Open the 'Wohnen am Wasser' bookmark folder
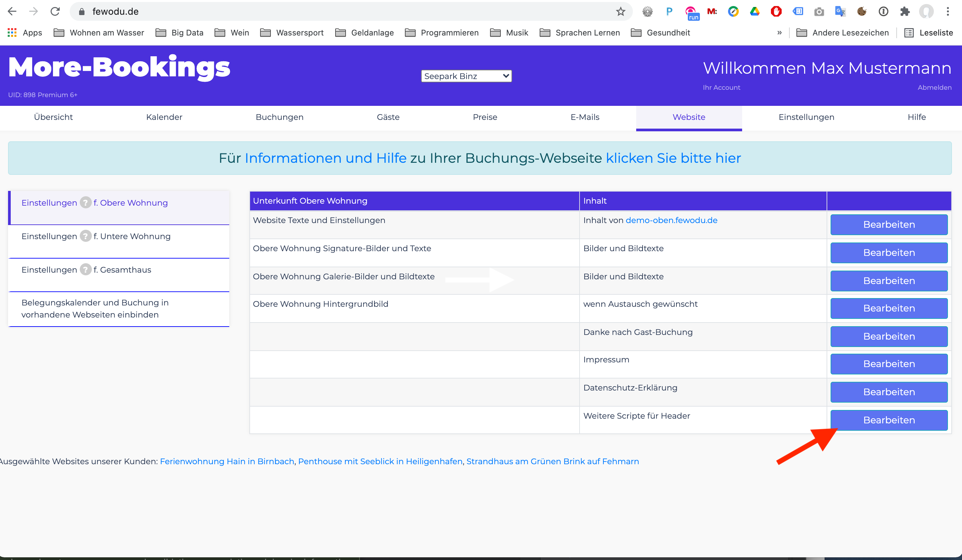The width and height of the screenshot is (962, 560). pos(99,33)
